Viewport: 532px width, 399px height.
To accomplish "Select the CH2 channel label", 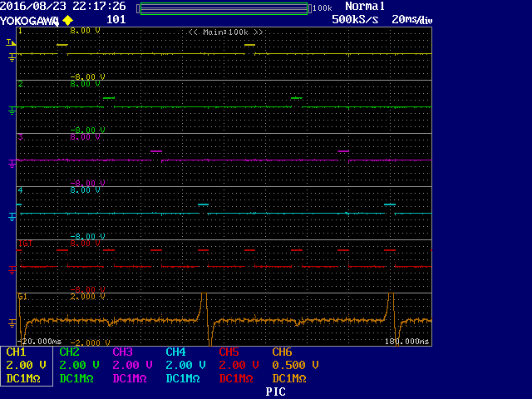I will pyautogui.click(x=69, y=352).
